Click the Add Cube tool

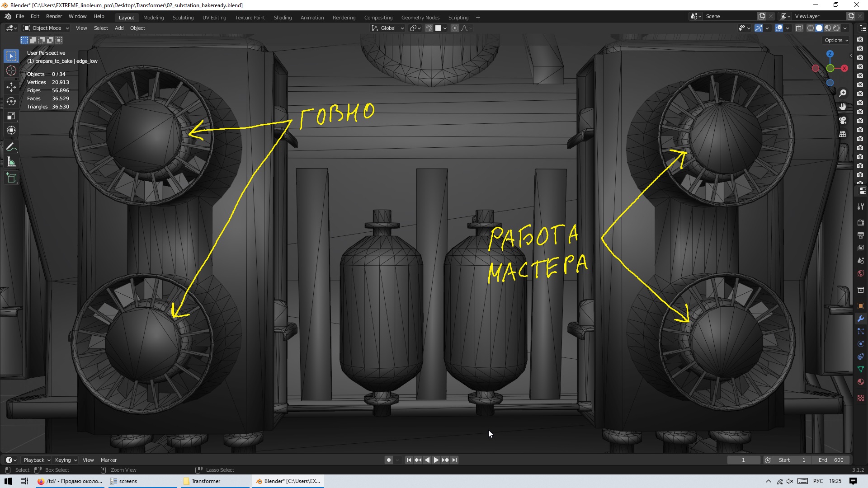point(11,178)
